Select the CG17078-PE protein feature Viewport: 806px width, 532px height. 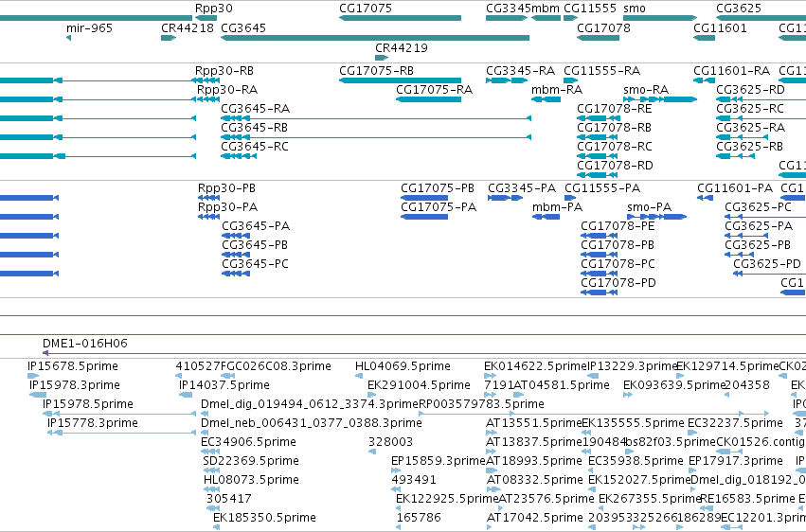point(599,237)
